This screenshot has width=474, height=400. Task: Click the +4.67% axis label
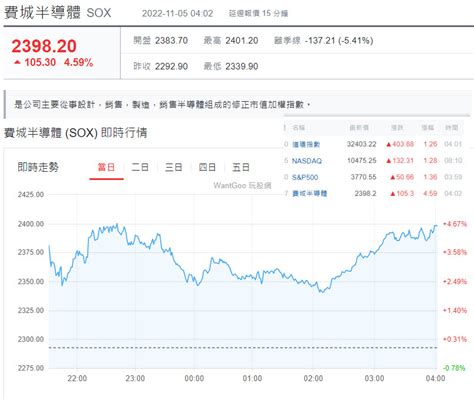(455, 224)
